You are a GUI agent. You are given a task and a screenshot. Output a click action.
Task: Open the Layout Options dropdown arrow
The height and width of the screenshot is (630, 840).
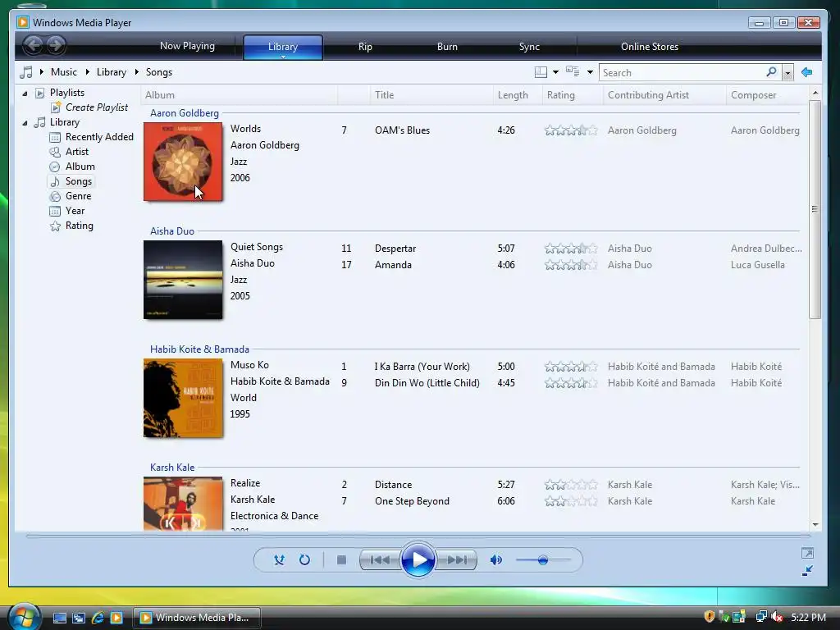click(x=555, y=72)
